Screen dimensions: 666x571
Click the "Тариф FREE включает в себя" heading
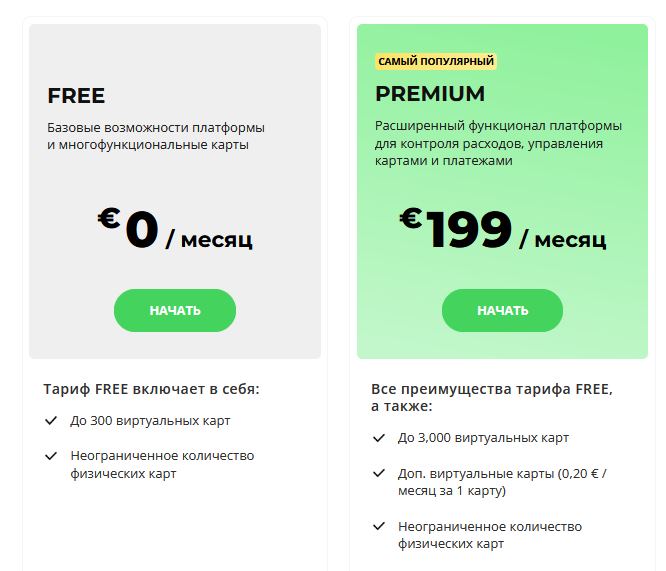158,389
